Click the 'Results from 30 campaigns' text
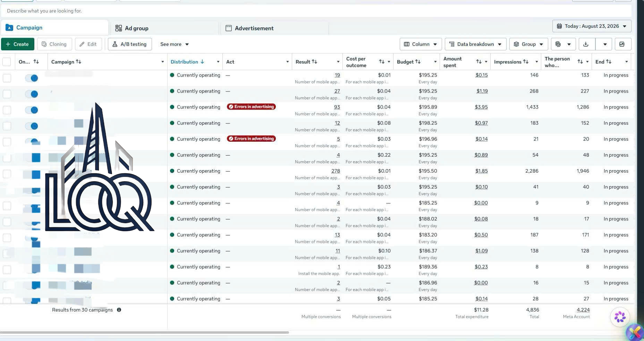 [82, 310]
